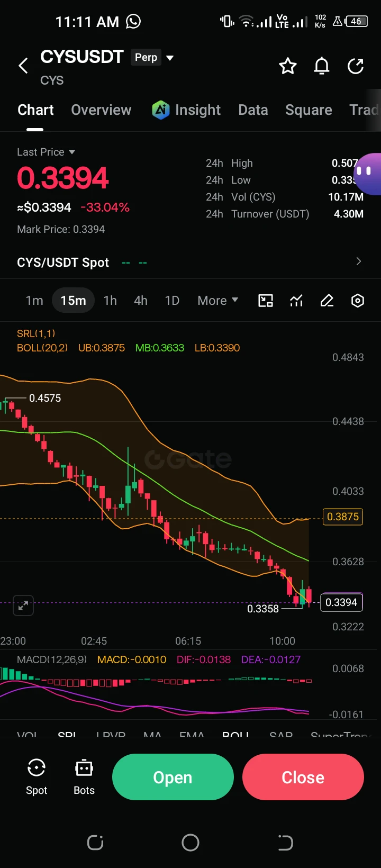381x868 pixels.
Task: Expand chart to fullscreen
Action: [23, 605]
